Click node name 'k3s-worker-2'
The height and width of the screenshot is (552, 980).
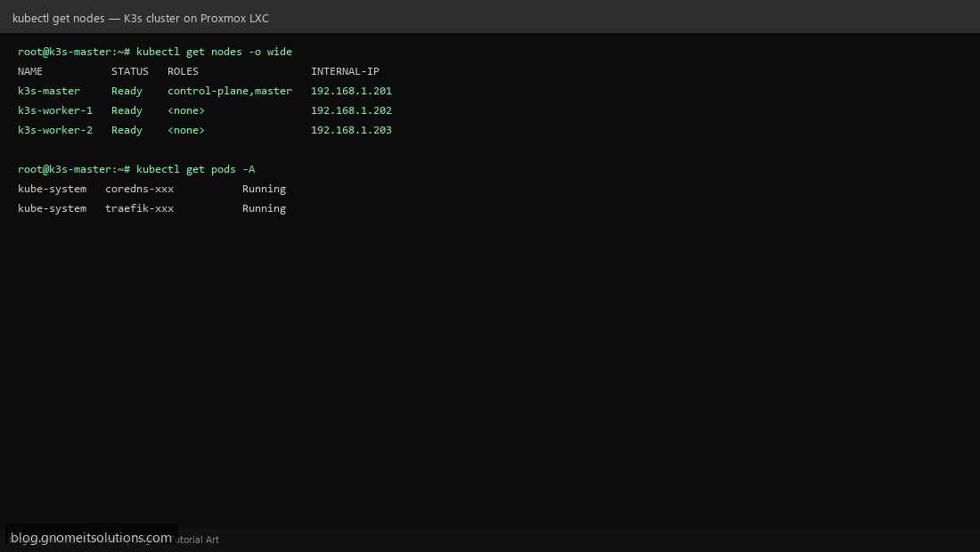point(55,130)
